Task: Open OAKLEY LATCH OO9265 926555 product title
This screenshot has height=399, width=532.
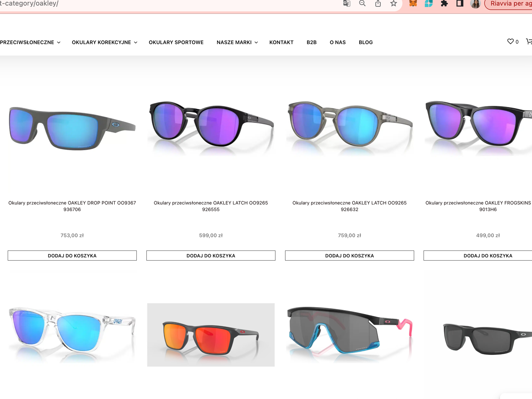Action: coord(211,206)
